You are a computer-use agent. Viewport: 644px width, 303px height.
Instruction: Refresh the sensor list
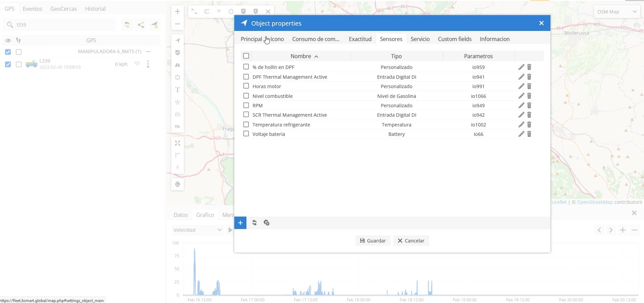(x=255, y=223)
